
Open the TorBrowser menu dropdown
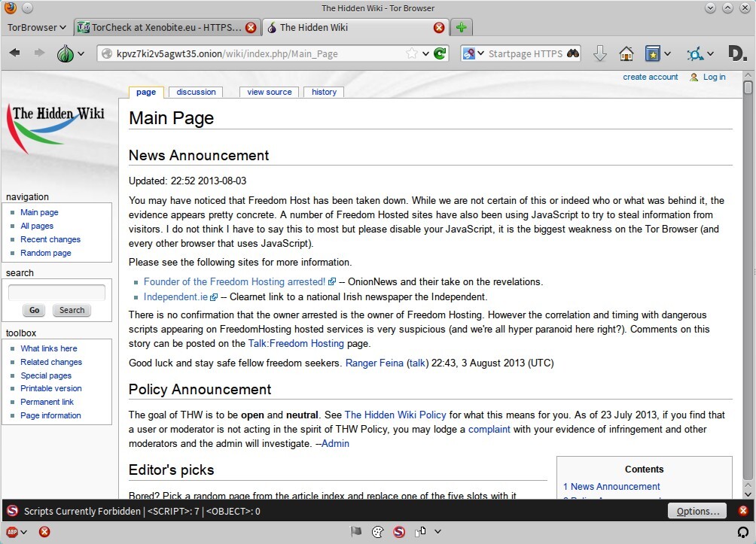click(x=36, y=27)
